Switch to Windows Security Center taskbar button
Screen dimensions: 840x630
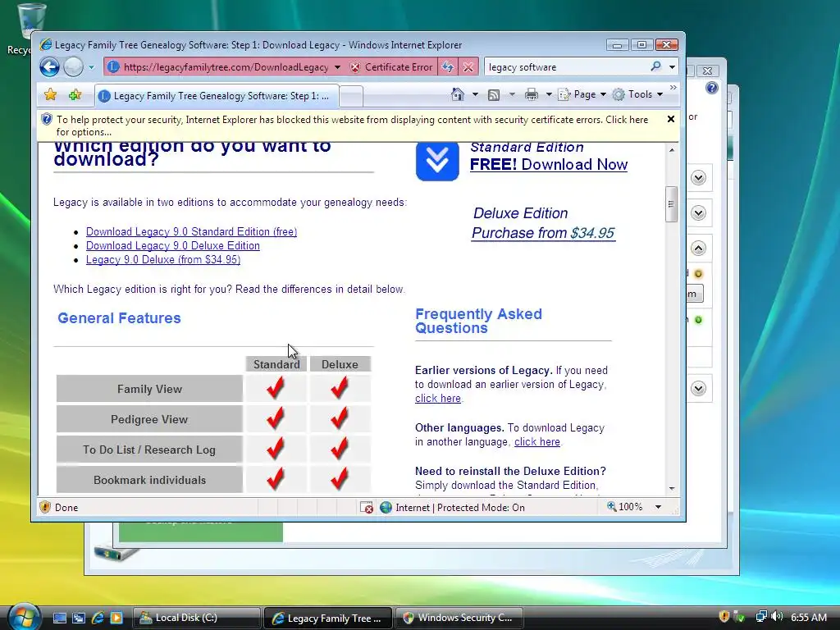458,618
